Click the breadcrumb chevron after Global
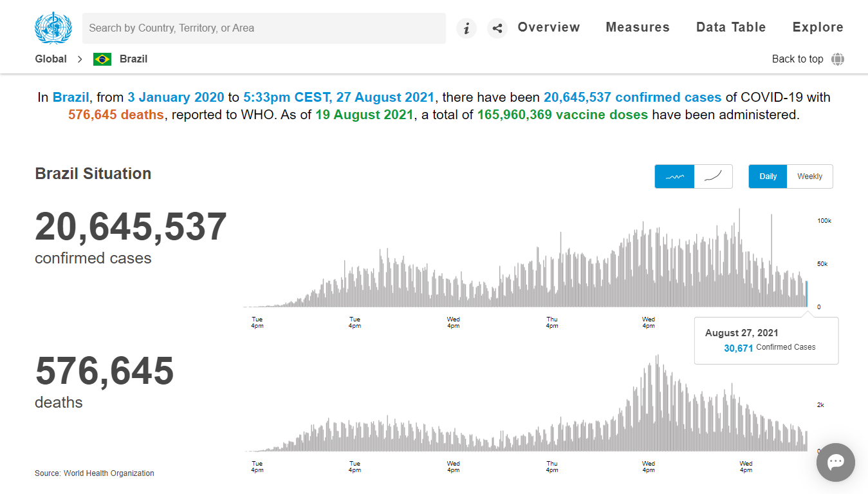Image resolution: width=868 pixels, height=494 pixels. (80, 59)
